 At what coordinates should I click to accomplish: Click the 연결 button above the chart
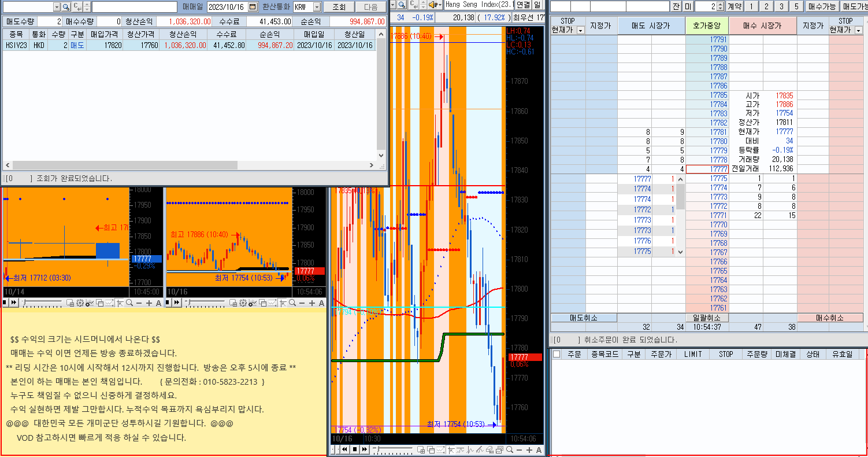pyautogui.click(x=522, y=5)
